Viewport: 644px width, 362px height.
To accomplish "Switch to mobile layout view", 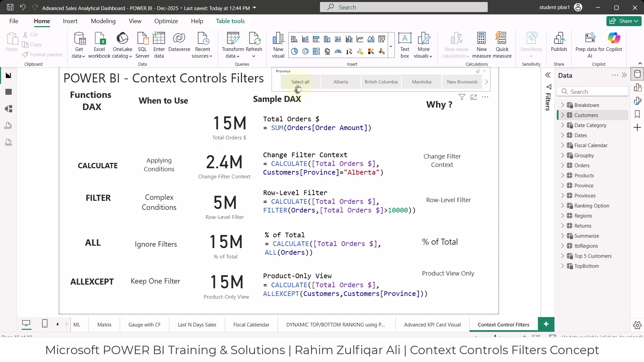I will (45, 323).
